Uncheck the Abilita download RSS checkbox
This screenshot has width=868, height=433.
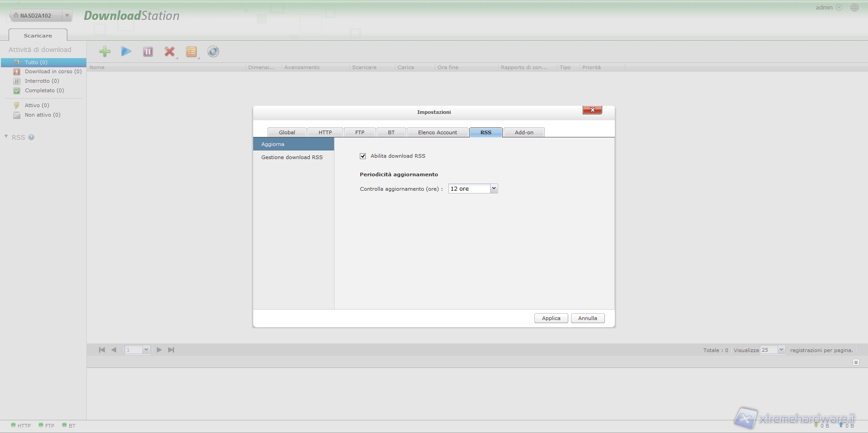click(x=363, y=156)
